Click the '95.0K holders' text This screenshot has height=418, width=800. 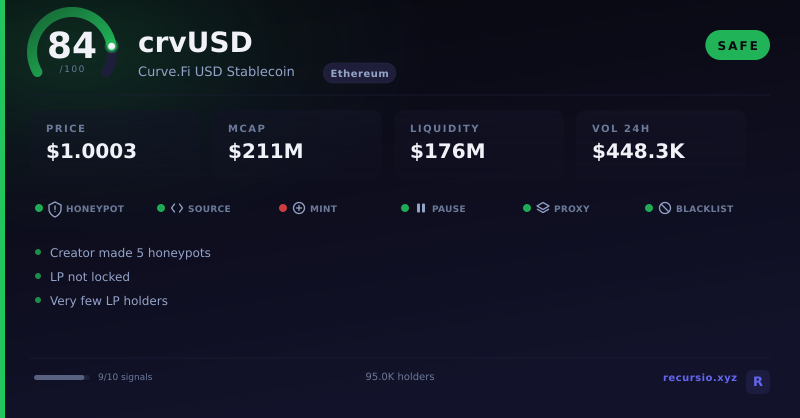[400, 377]
